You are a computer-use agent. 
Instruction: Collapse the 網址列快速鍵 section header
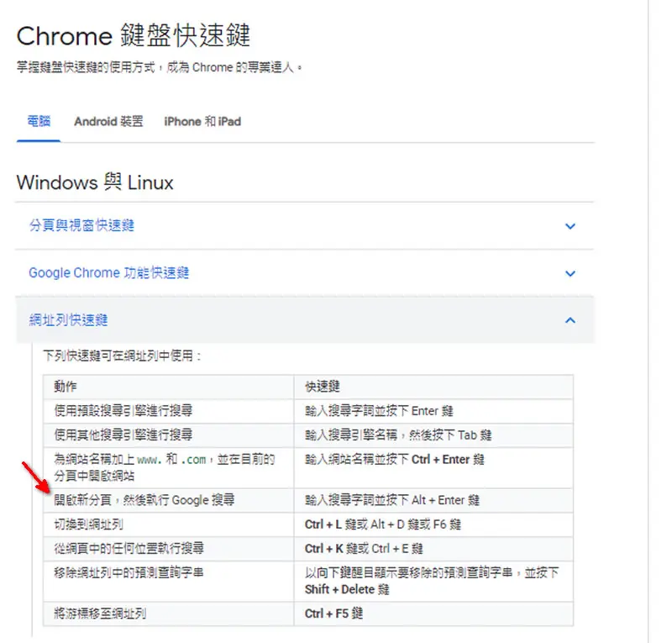click(304, 320)
